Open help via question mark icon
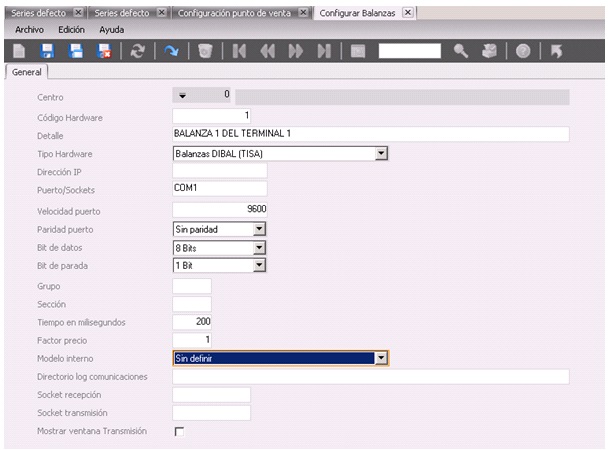This screenshot has width=612, height=450. click(x=522, y=50)
